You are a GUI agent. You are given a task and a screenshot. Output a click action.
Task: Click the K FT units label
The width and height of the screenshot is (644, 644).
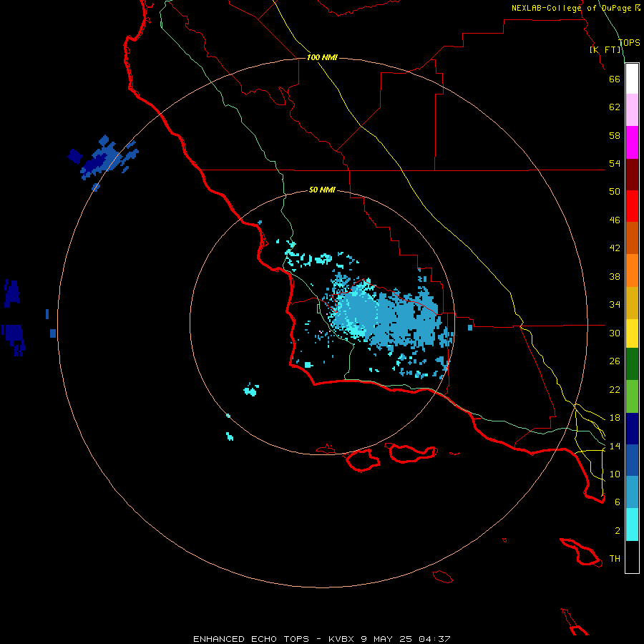point(605,49)
